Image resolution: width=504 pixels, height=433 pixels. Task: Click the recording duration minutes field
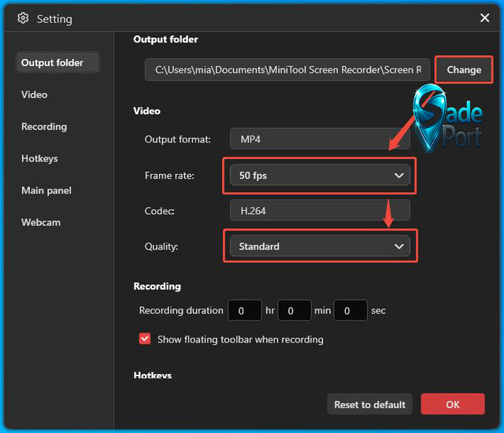pyautogui.click(x=295, y=310)
